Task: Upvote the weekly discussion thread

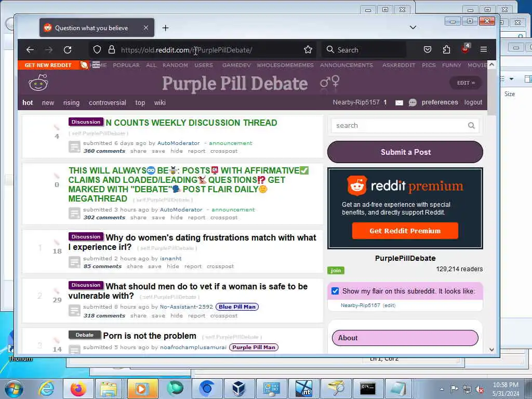Action: tap(57, 128)
